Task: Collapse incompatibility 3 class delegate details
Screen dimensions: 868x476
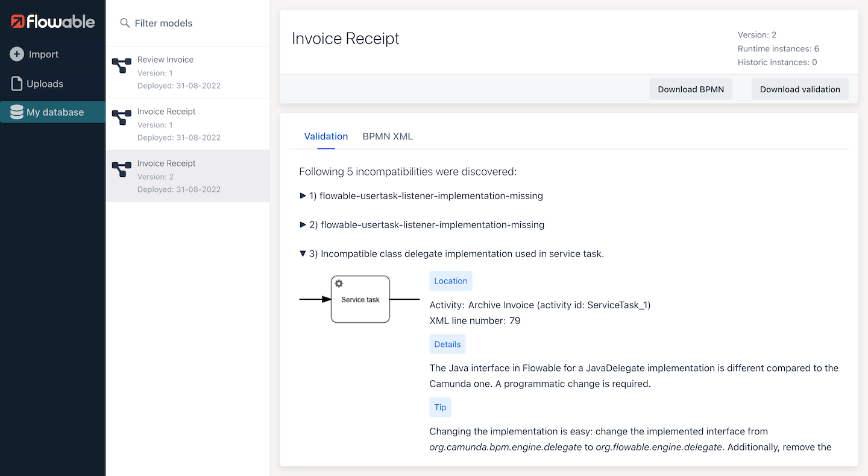Action: coord(303,254)
